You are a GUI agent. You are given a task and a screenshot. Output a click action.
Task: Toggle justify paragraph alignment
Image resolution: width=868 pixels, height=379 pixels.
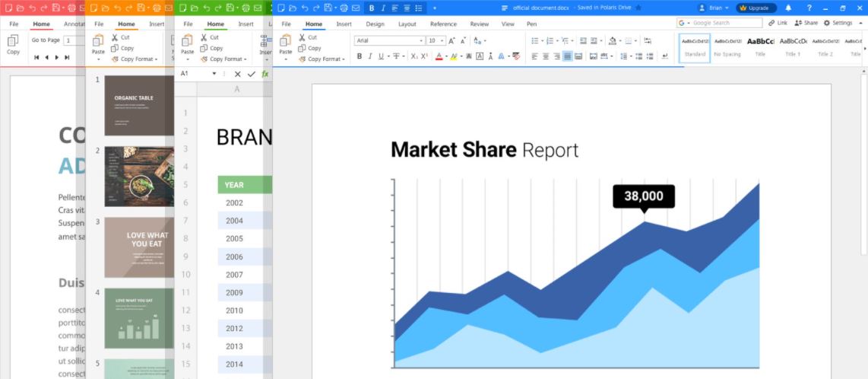[567, 56]
